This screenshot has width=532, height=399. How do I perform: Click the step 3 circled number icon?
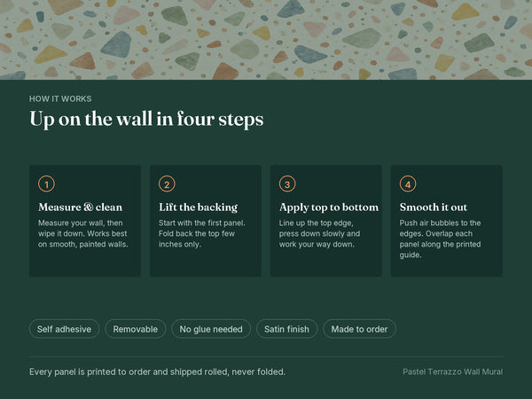(x=287, y=184)
